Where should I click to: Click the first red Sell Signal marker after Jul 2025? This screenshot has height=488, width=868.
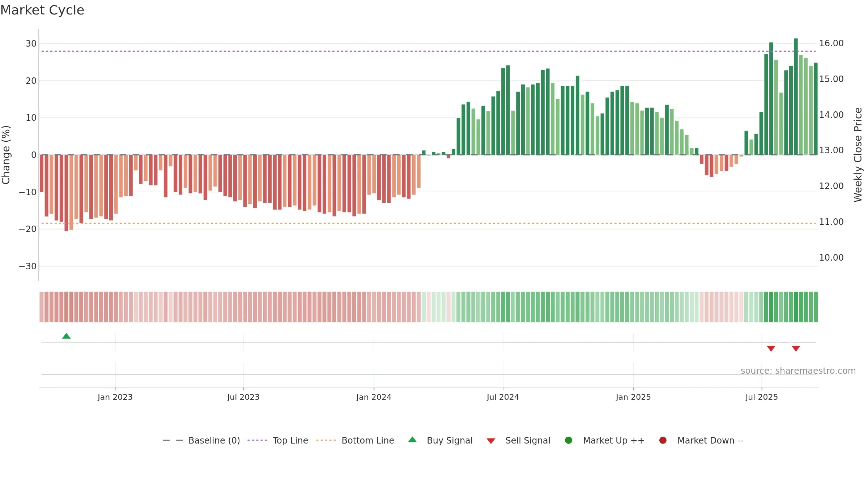click(x=771, y=348)
